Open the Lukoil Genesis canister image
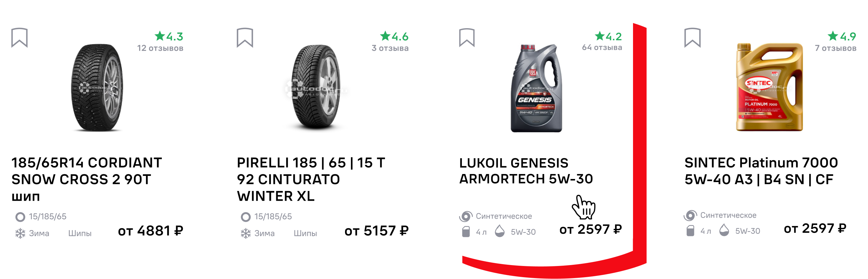This screenshot has height=279, width=868. (x=536, y=88)
